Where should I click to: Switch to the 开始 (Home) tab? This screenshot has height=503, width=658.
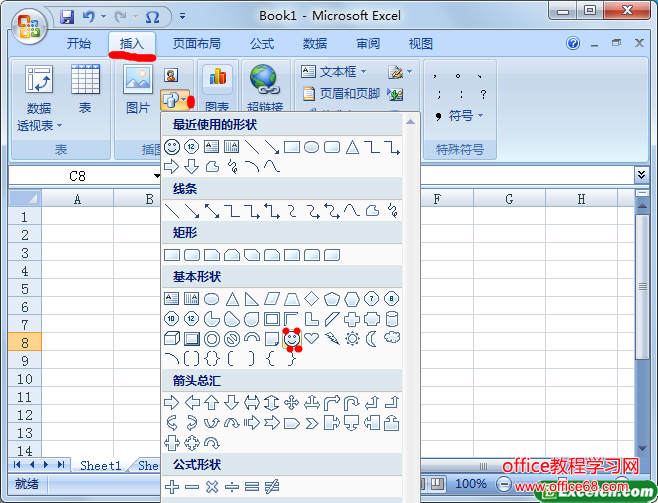click(x=79, y=44)
